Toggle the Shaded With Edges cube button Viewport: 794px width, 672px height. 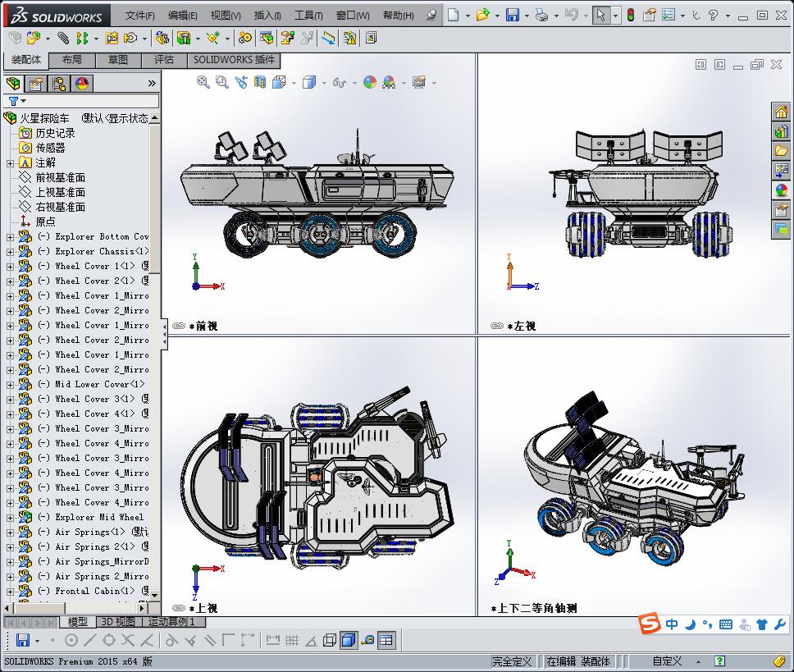(x=349, y=640)
